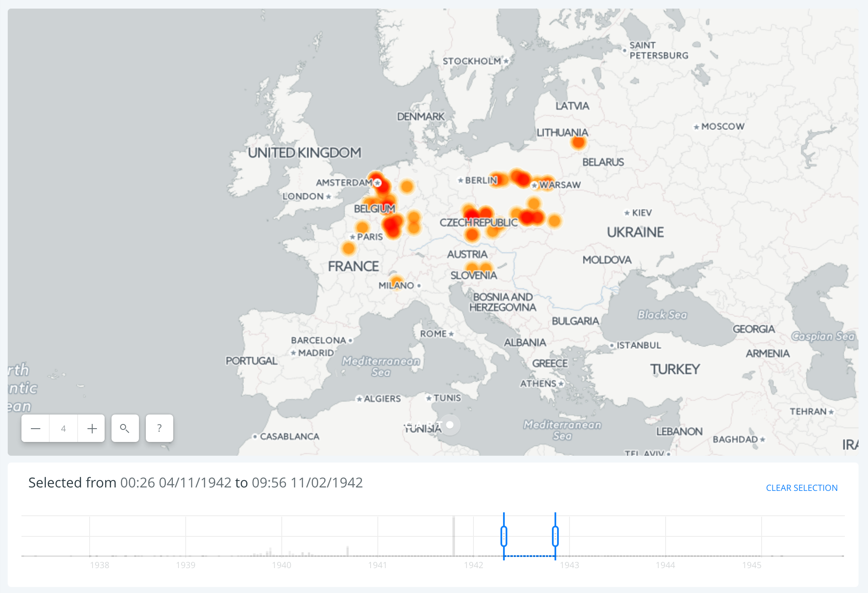This screenshot has height=593, width=868.
Task: Open the map search magnifier tool
Action: (x=125, y=428)
